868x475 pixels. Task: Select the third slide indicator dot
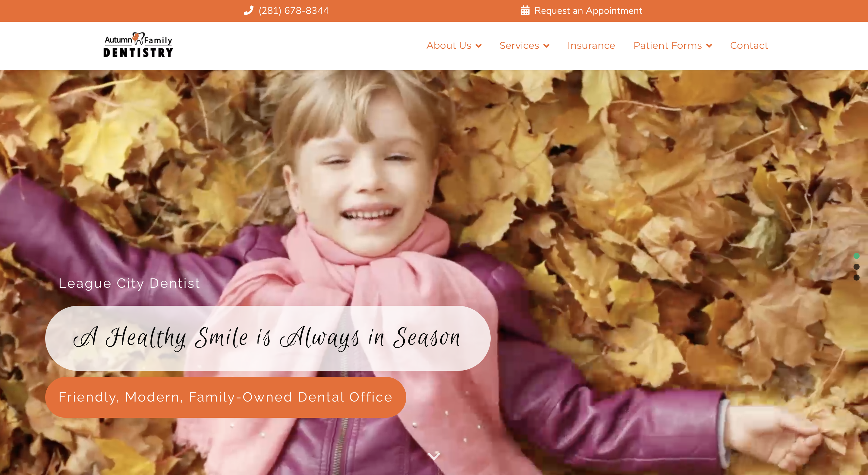click(x=856, y=278)
